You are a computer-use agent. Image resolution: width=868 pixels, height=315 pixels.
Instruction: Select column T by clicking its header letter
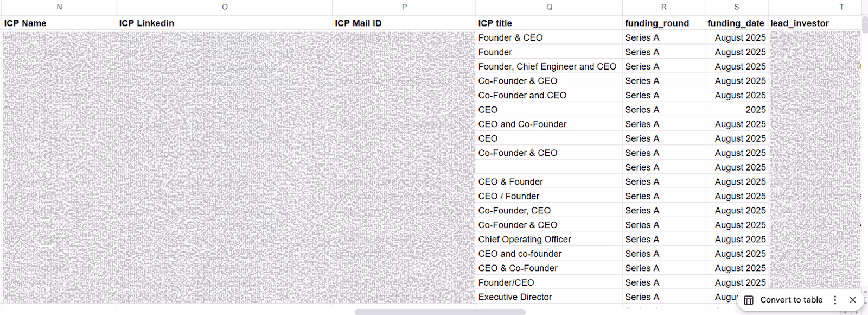pos(841,7)
